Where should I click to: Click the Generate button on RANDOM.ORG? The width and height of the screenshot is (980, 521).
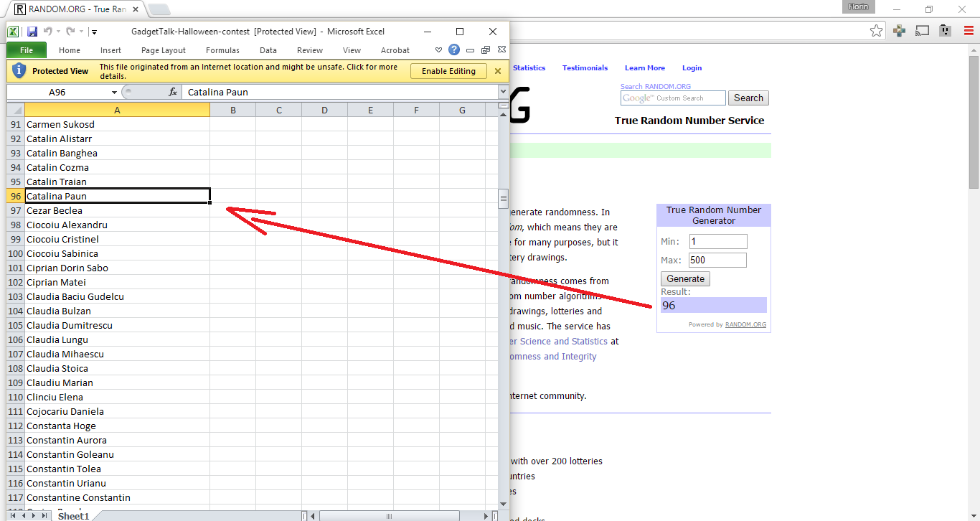point(685,278)
